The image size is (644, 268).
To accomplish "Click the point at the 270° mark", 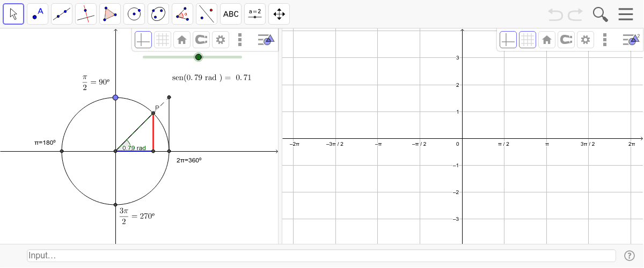I will pyautogui.click(x=115, y=205).
